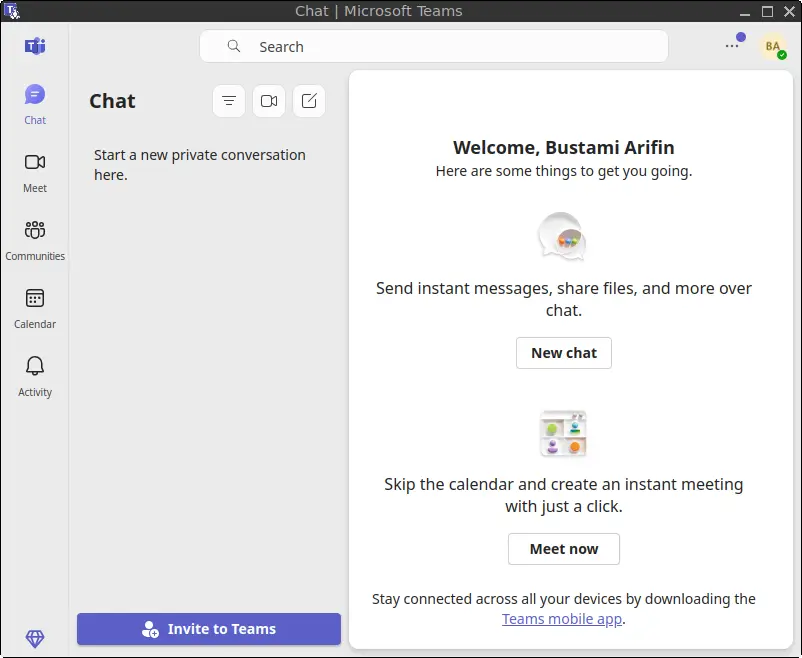The image size is (802, 658).
Task: Click 'Here are some things to get you going.'
Action: tap(564, 171)
